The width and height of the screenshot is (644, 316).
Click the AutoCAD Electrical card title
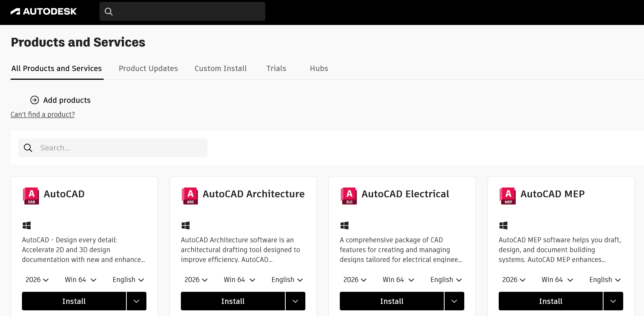tap(405, 194)
